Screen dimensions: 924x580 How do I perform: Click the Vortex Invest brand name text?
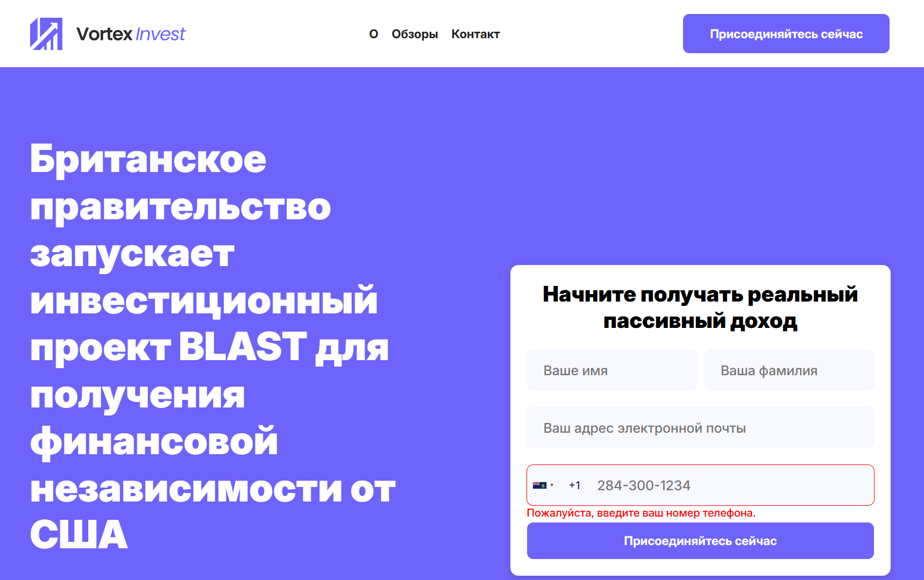click(131, 34)
